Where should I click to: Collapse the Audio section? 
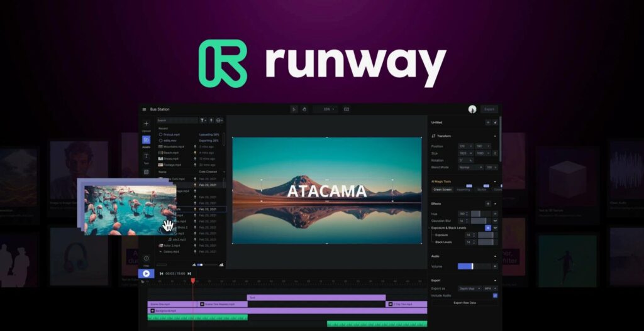[495, 256]
